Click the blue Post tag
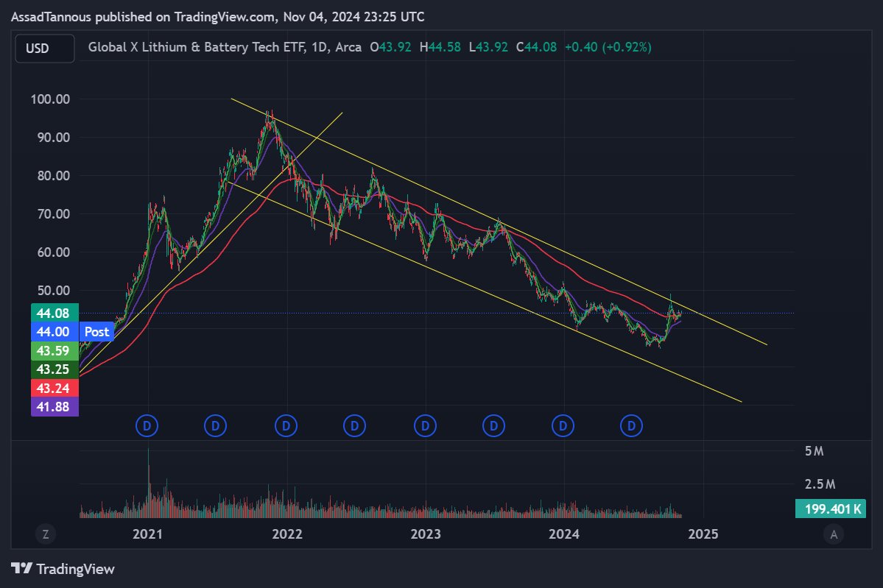Image resolution: width=883 pixels, height=588 pixels. point(97,332)
